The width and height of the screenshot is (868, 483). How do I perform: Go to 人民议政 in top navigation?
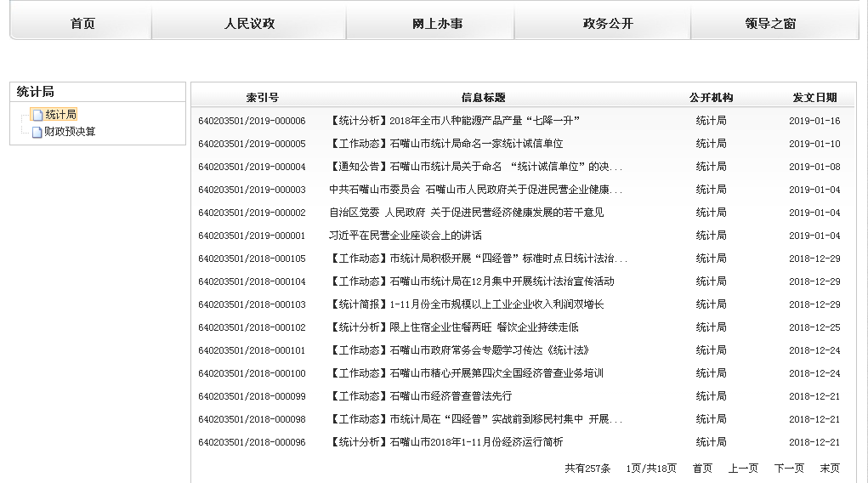click(x=249, y=24)
